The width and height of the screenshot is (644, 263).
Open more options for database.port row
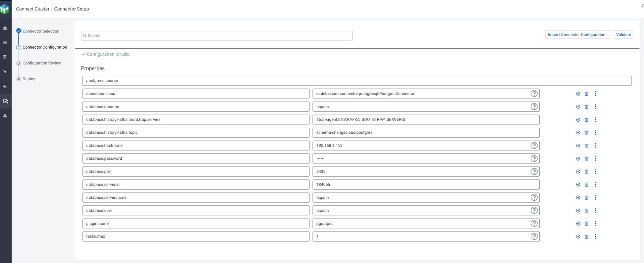coord(596,172)
